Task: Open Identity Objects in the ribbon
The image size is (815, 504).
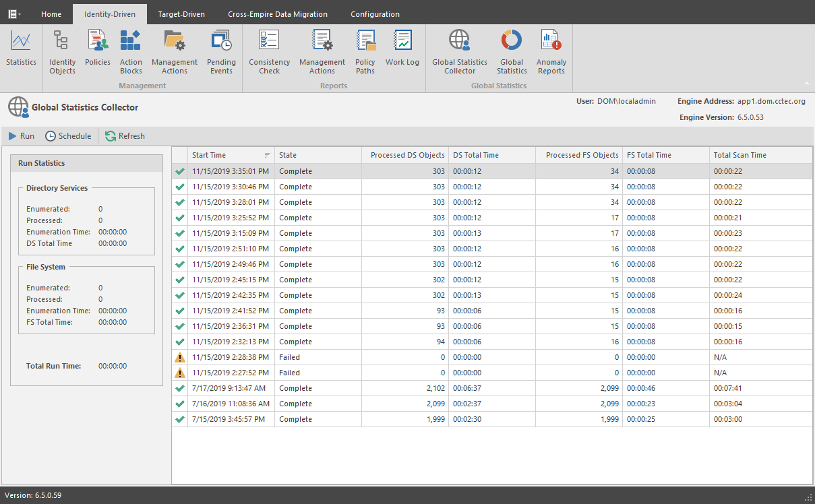Action: (x=62, y=52)
